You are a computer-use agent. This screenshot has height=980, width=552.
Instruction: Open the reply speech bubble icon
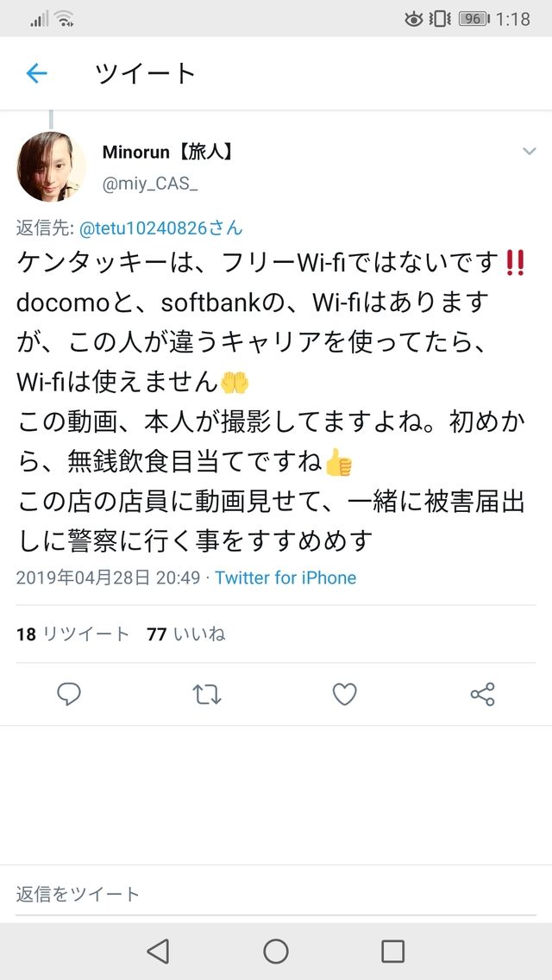(69, 694)
